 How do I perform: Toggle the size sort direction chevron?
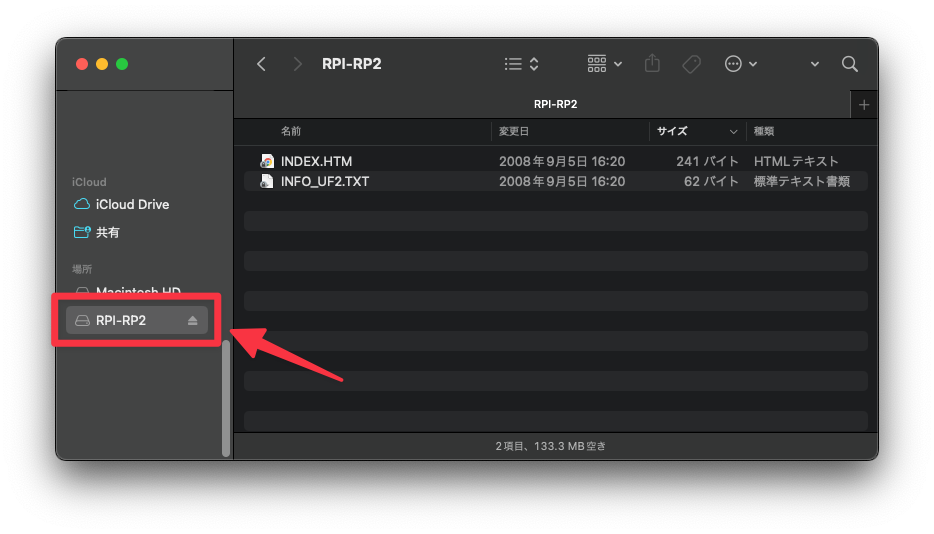733,132
